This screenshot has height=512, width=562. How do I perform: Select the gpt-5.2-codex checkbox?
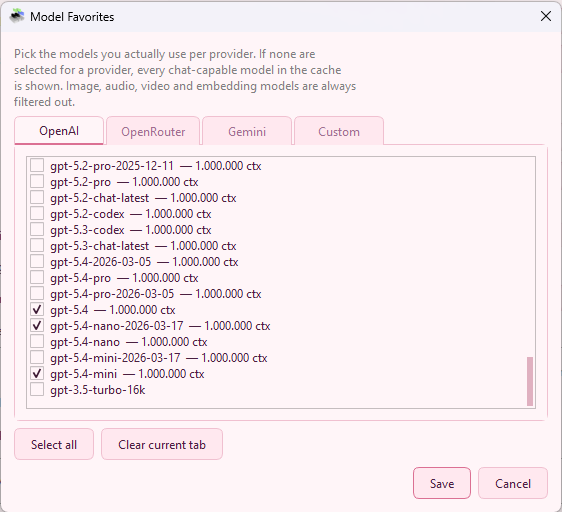coord(37,214)
